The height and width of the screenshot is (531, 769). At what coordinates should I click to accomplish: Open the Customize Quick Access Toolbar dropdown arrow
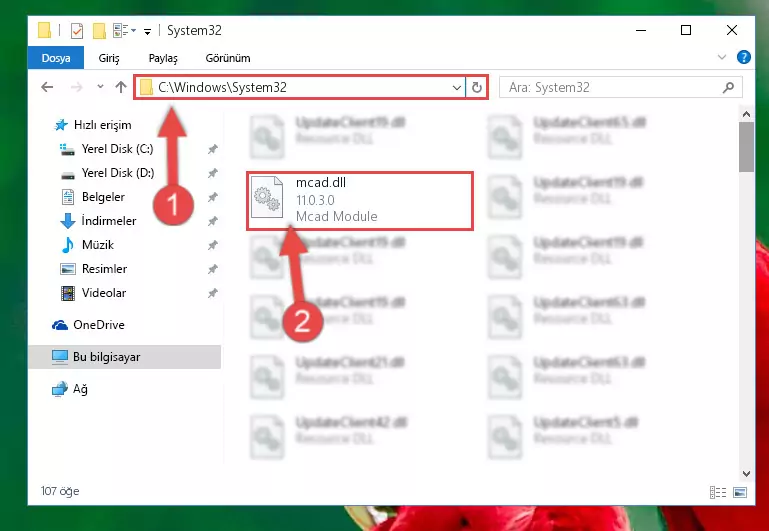click(x=147, y=31)
